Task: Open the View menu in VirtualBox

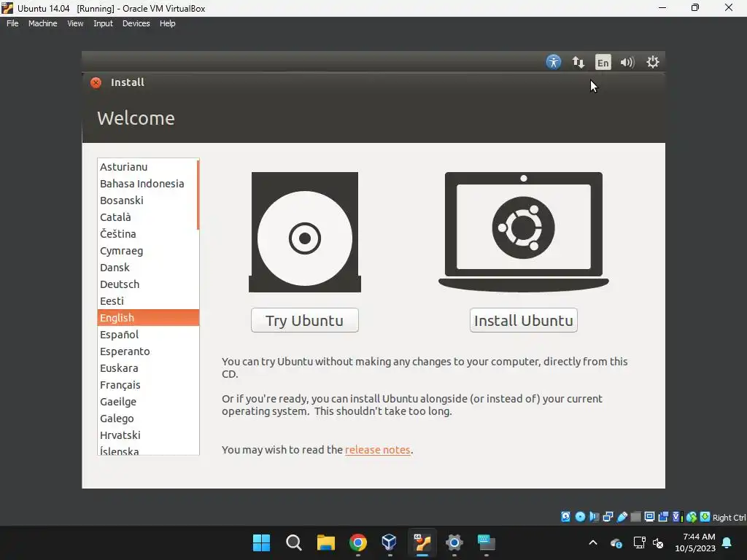Action: 75,23
